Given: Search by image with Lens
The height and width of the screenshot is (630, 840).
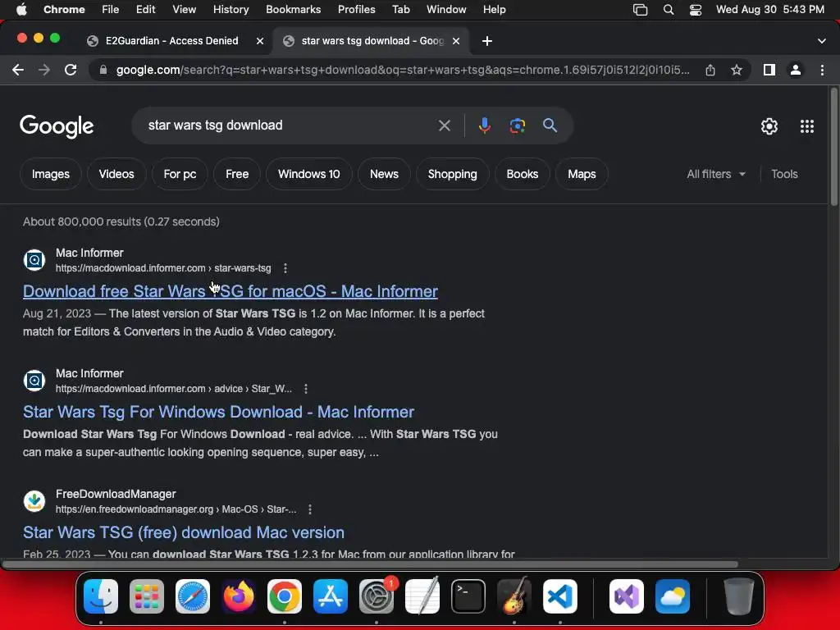Looking at the screenshot, I should click(517, 126).
